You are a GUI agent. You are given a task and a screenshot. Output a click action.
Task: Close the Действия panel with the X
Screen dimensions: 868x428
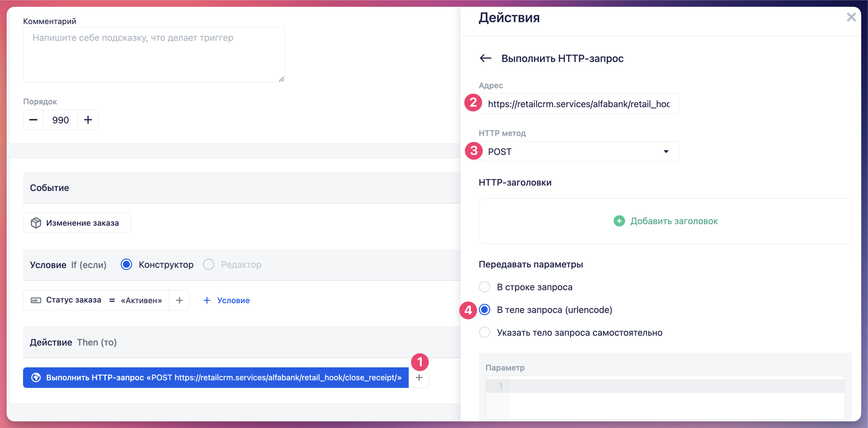pyautogui.click(x=851, y=17)
